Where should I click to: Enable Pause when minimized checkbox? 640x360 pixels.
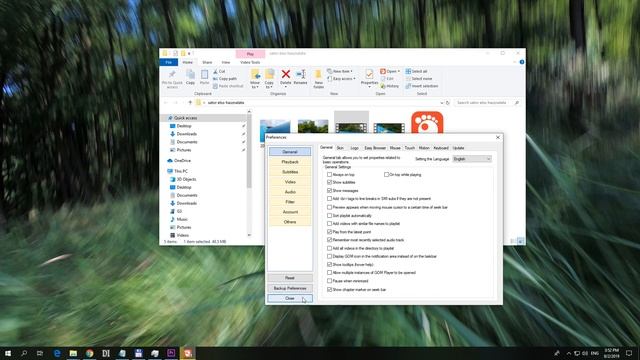[x=329, y=281]
